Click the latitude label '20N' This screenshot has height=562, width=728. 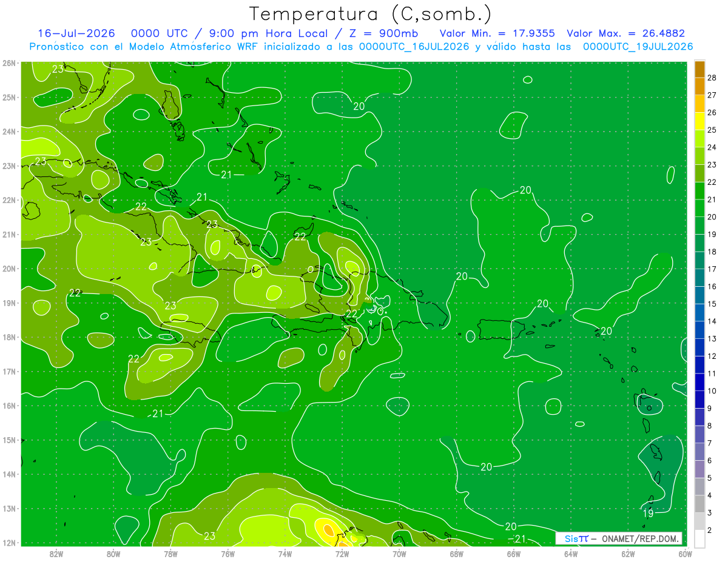tap(8, 269)
